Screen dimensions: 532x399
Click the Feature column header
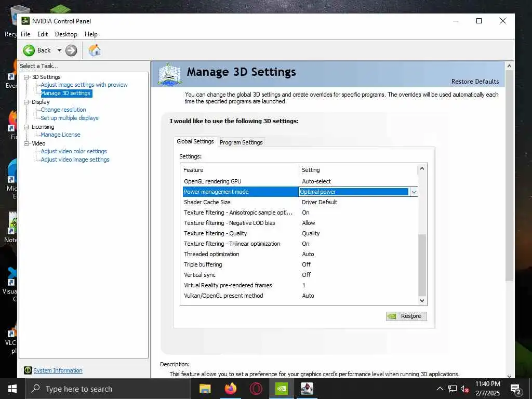click(240, 170)
